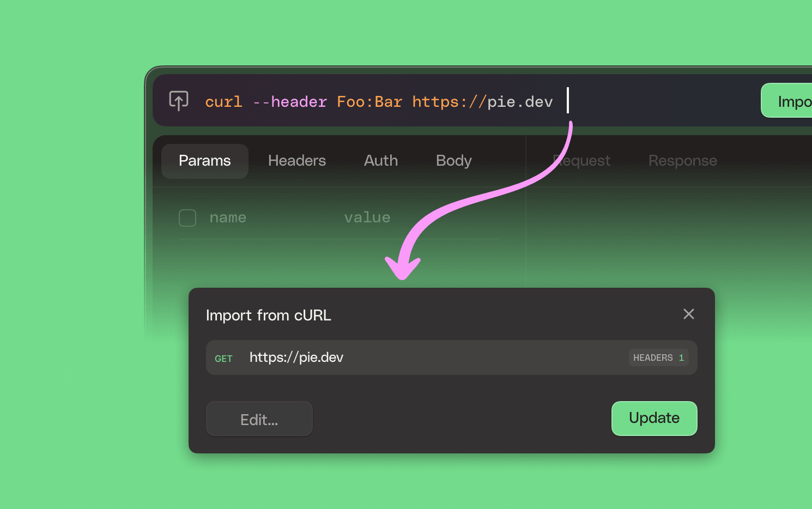Image resolution: width=812 pixels, height=509 pixels.
Task: Open the Request tab
Action: coord(581,161)
